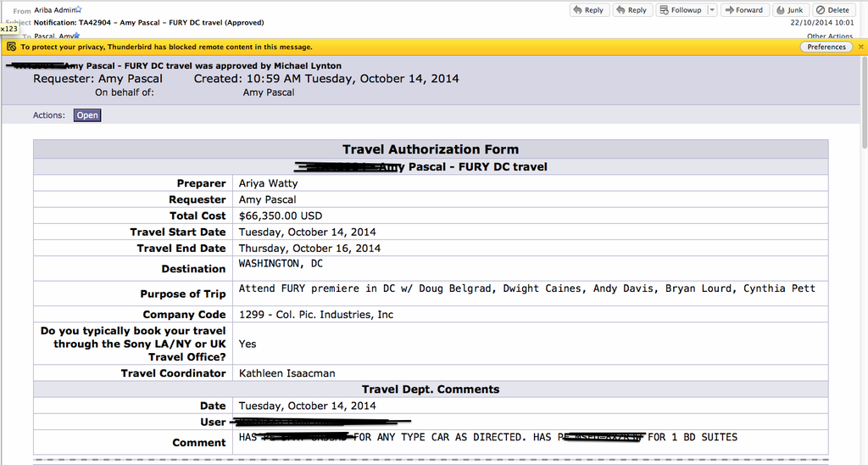Toggle the star beside recipient Pascal, Amy
The image size is (868, 465).
(78, 36)
